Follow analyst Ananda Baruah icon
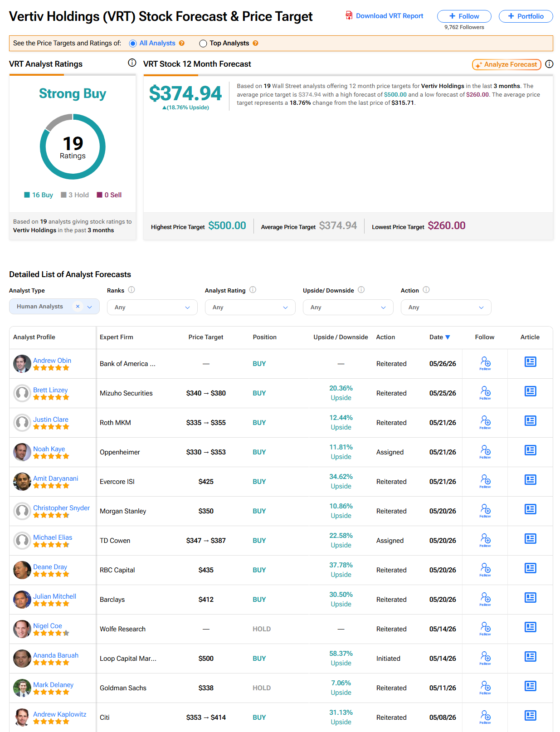560x732 pixels. (x=485, y=658)
